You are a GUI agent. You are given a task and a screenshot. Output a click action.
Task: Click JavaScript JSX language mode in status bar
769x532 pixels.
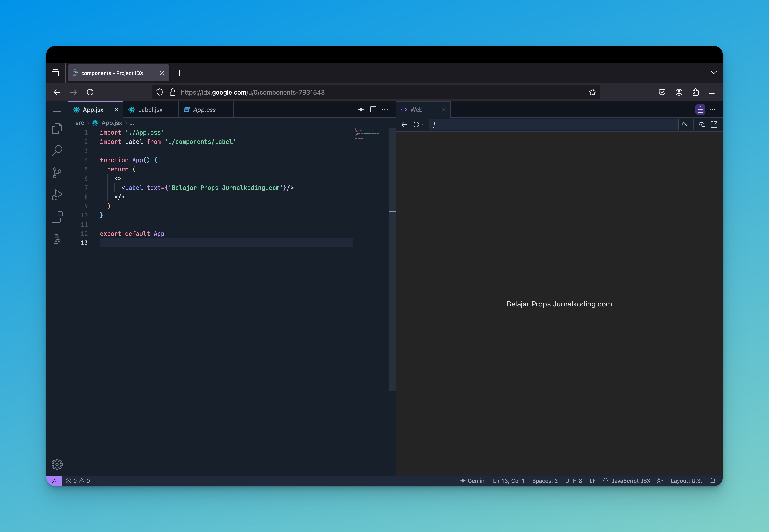[x=630, y=481]
